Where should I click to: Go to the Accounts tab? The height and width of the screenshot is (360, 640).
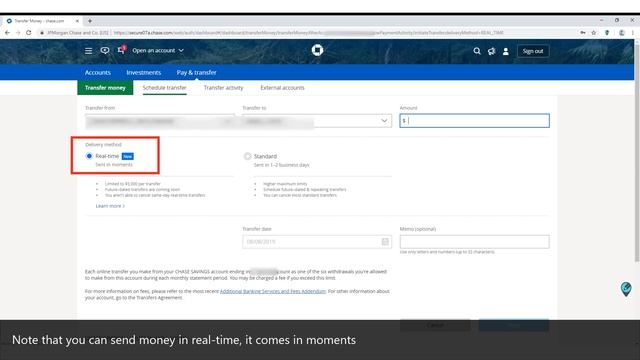[98, 72]
